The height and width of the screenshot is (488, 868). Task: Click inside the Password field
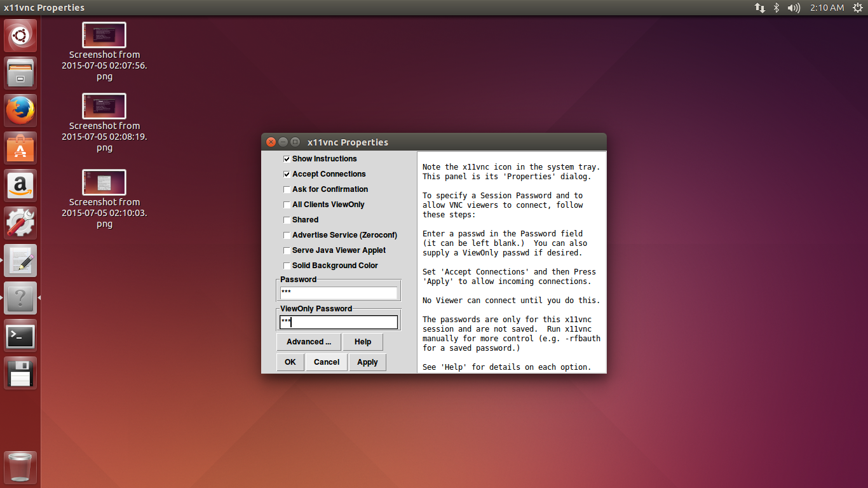pos(339,293)
